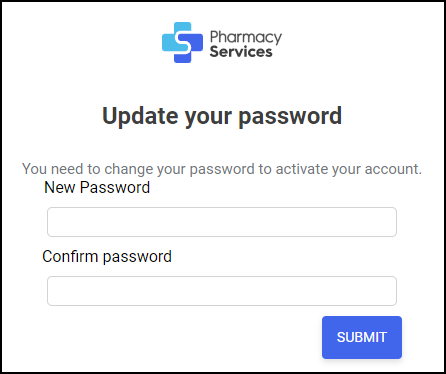Click the Confirm password label
The height and width of the screenshot is (374, 446).
click(x=107, y=257)
